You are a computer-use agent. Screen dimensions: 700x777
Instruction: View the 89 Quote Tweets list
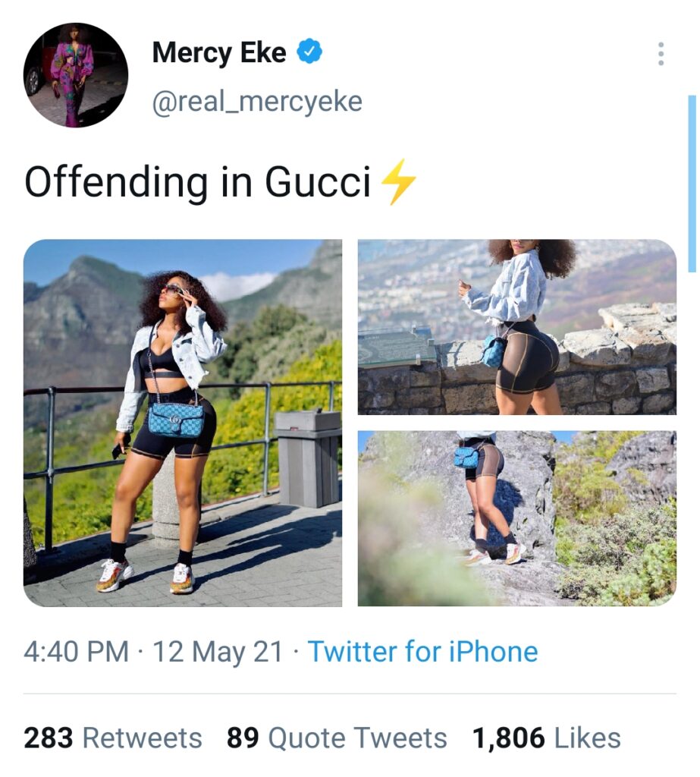pyautogui.click(x=337, y=738)
